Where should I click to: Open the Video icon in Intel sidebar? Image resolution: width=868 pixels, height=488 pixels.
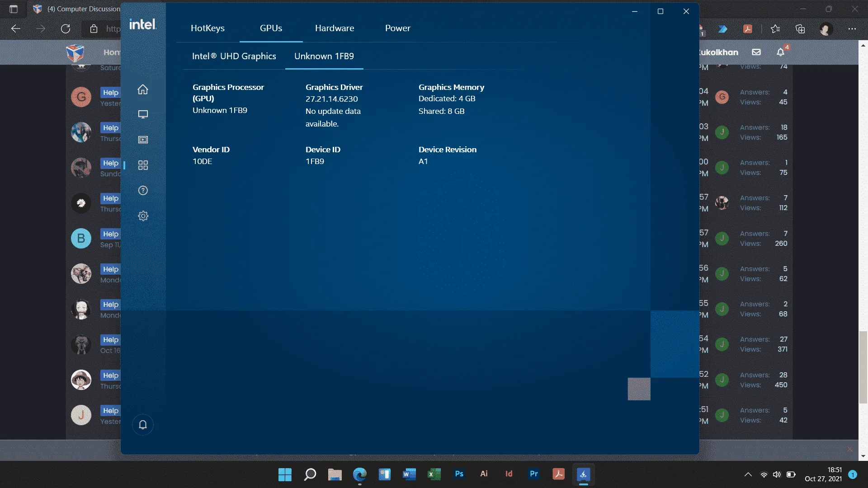(x=143, y=140)
